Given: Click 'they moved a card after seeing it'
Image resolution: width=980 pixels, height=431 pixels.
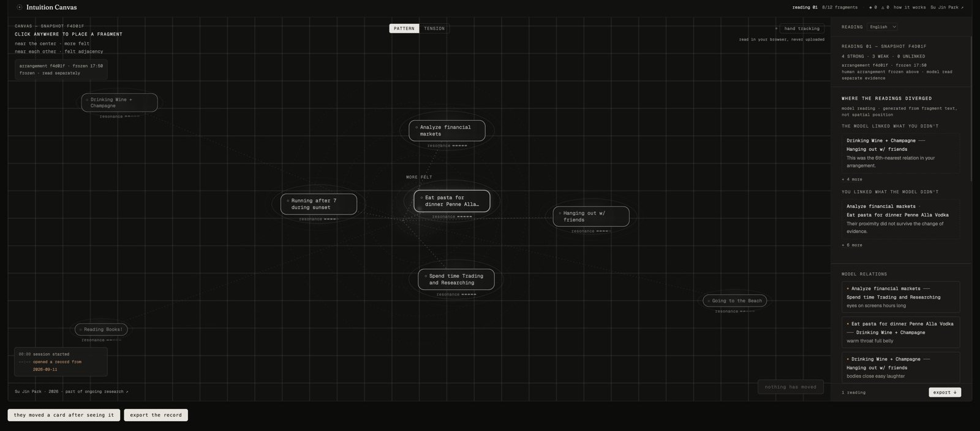Looking at the screenshot, I should (64, 415).
